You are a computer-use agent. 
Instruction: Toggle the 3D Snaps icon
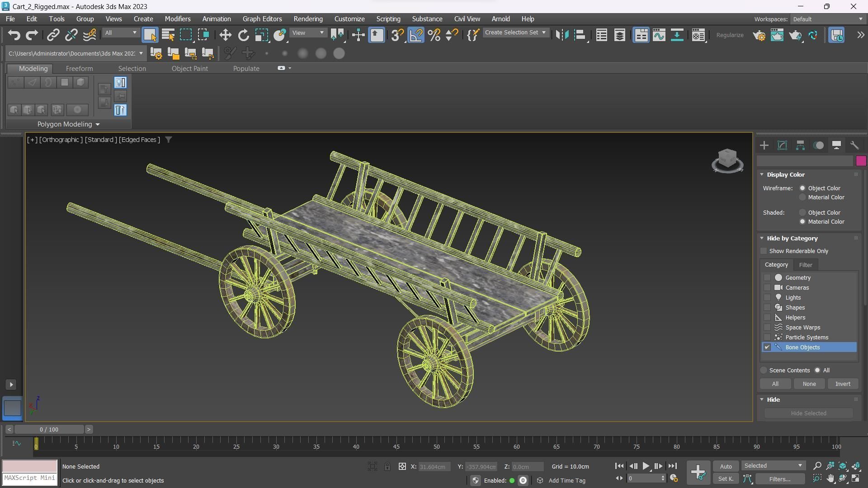coord(397,35)
